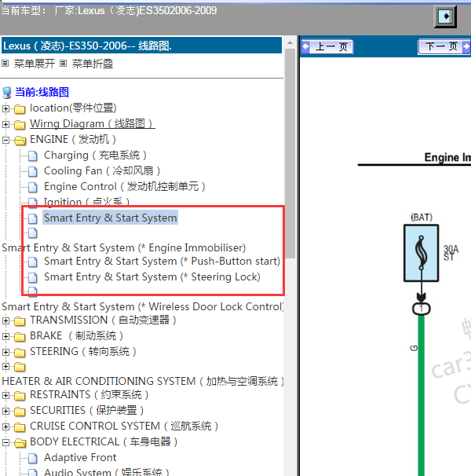Click the 菜单折叠 list icon
The image size is (471, 476).
click(63, 64)
